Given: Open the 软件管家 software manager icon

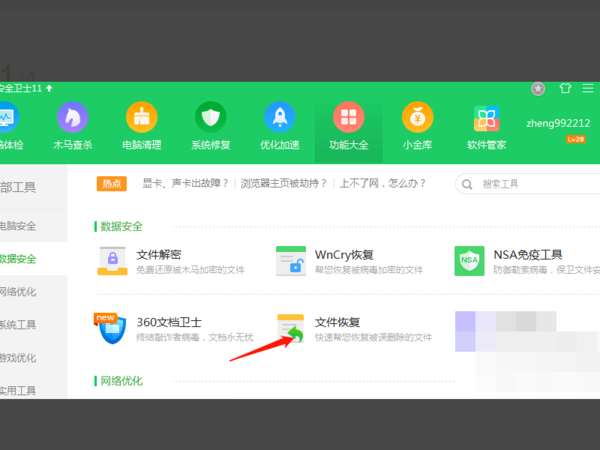Looking at the screenshot, I should (x=487, y=118).
